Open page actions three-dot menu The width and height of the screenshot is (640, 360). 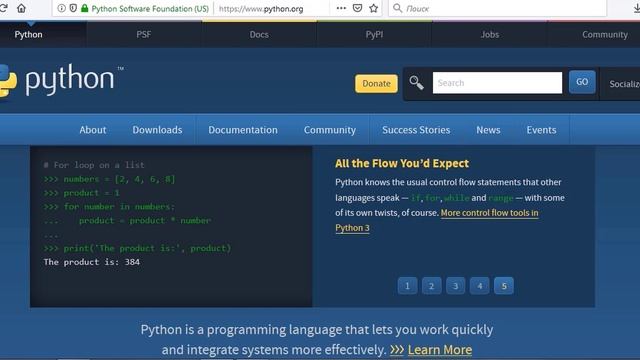click(x=341, y=8)
